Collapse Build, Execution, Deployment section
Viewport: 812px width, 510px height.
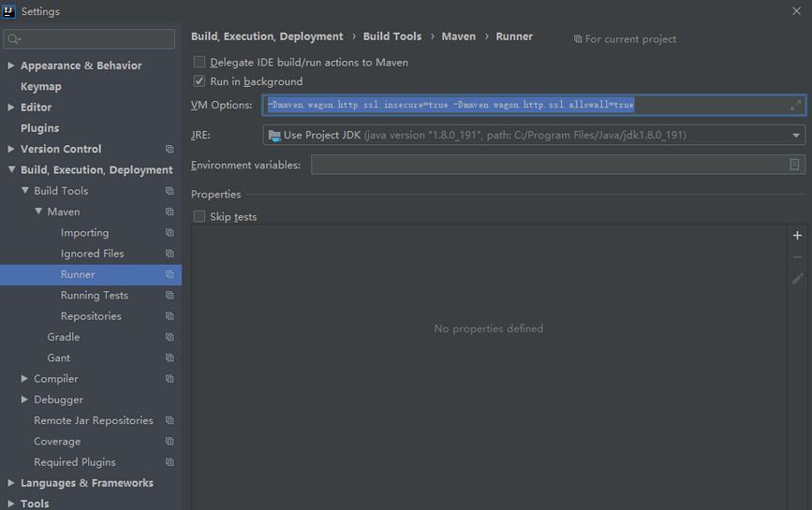[x=11, y=169]
